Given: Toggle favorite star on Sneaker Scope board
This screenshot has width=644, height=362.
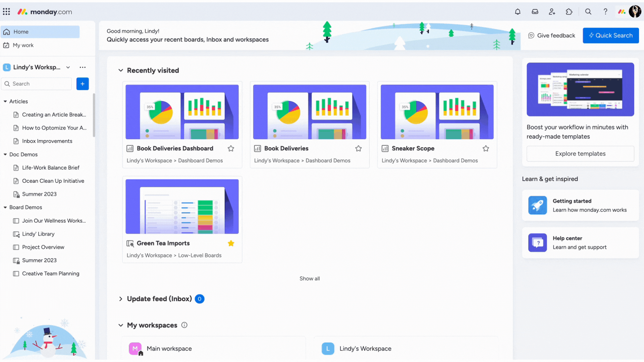Looking at the screenshot, I should [x=486, y=148].
